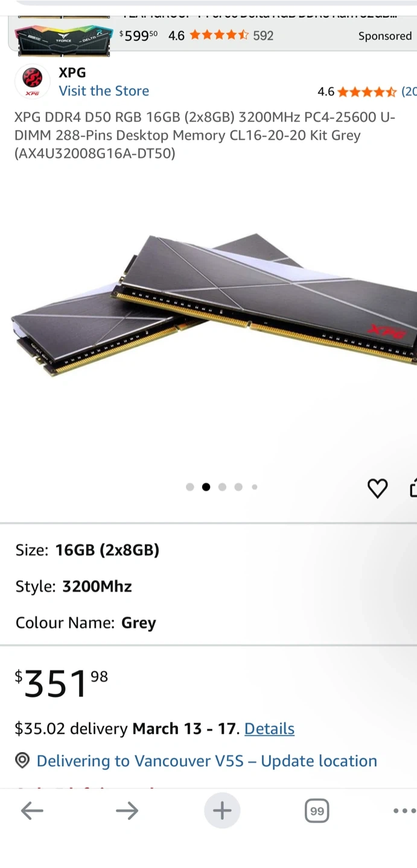Open the delivery Details link
The height and width of the screenshot is (868, 417).
(x=269, y=729)
